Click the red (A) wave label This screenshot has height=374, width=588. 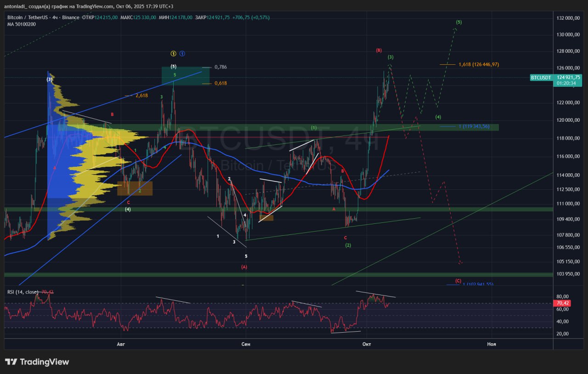[x=244, y=266]
